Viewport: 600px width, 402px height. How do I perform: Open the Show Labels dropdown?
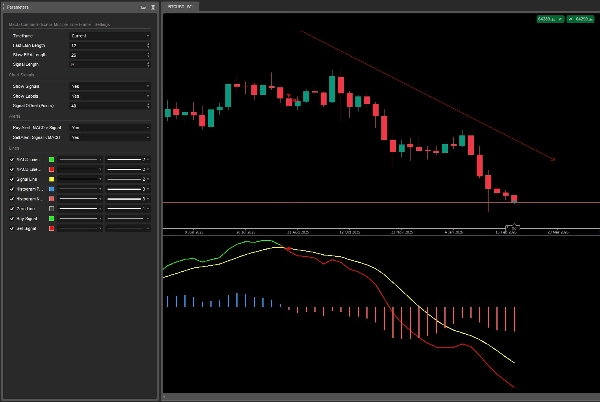[110, 96]
